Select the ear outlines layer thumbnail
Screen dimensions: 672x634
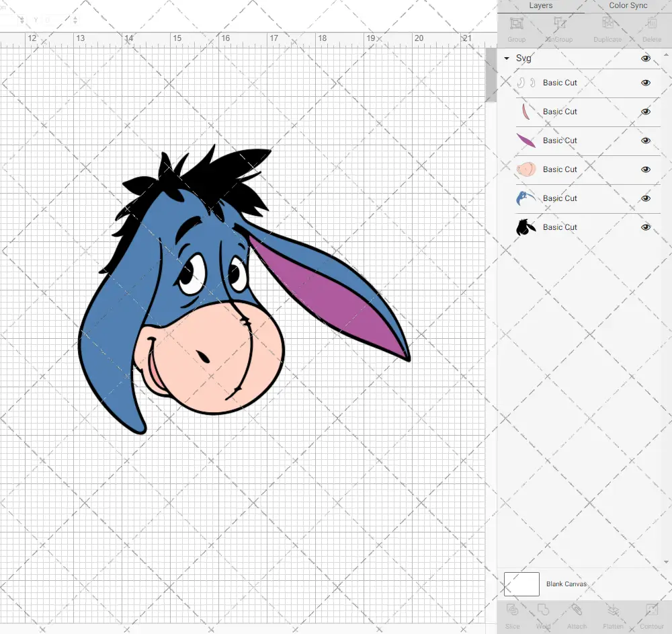pyautogui.click(x=526, y=83)
